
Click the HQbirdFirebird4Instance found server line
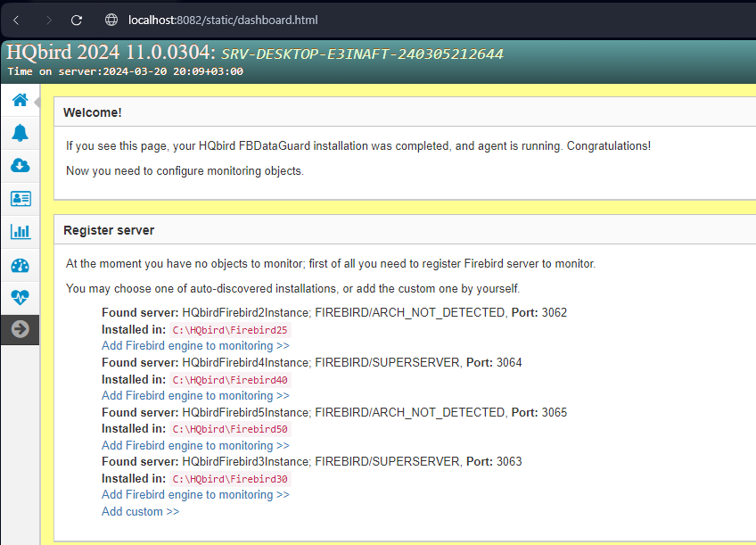point(312,363)
